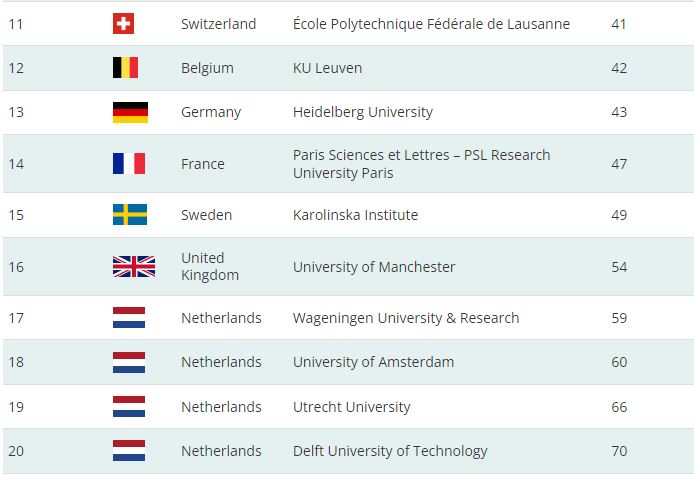The height and width of the screenshot is (478, 694).
Task: Open Heidelberg University entry
Action: (x=363, y=112)
